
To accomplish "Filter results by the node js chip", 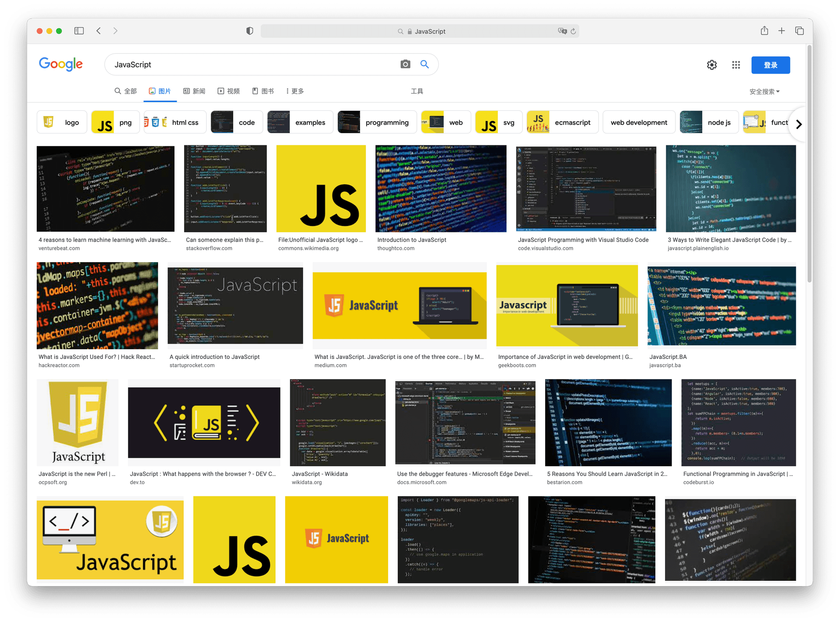I will (x=709, y=122).
